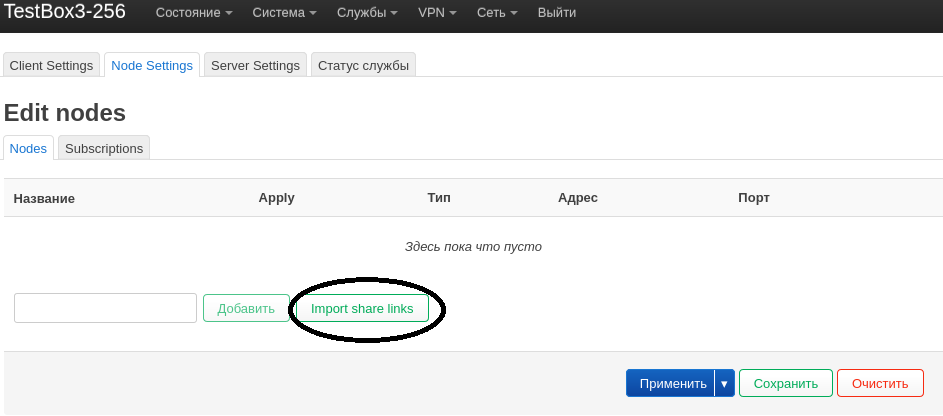
Task: Select the Node Settings tab
Action: tap(152, 65)
